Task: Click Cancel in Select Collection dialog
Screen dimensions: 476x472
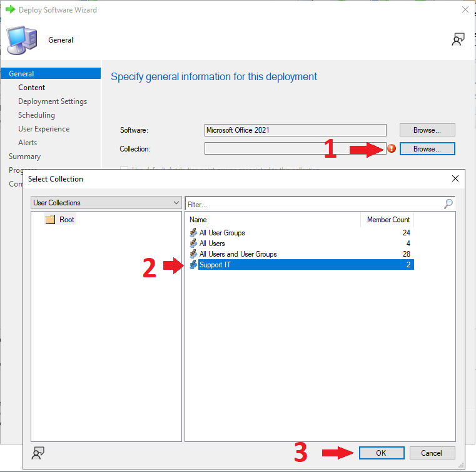Action: pos(432,453)
